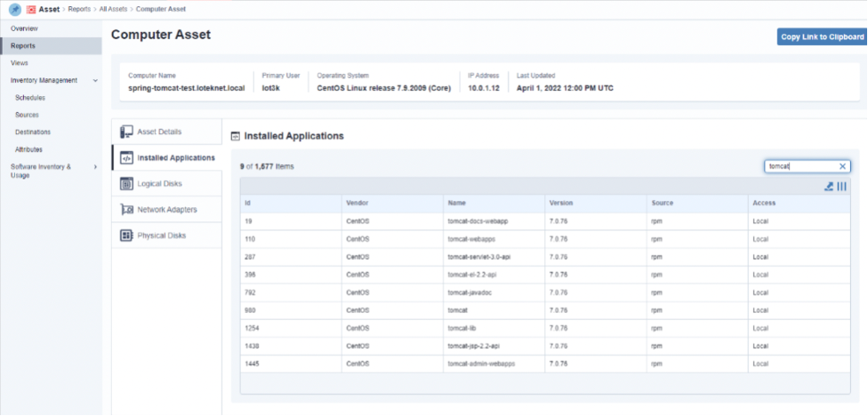
Task: Open Attributes under Inventory Management
Action: point(51,149)
